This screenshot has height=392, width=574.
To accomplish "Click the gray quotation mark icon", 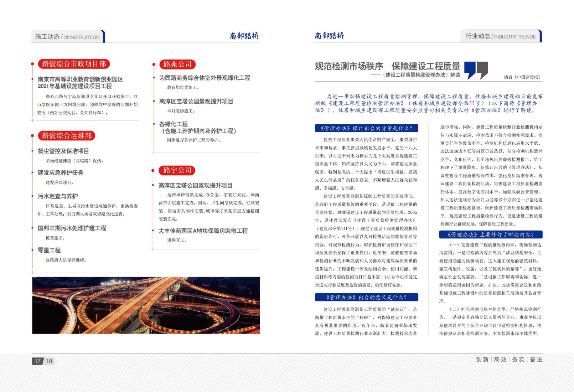I will click(483, 70).
